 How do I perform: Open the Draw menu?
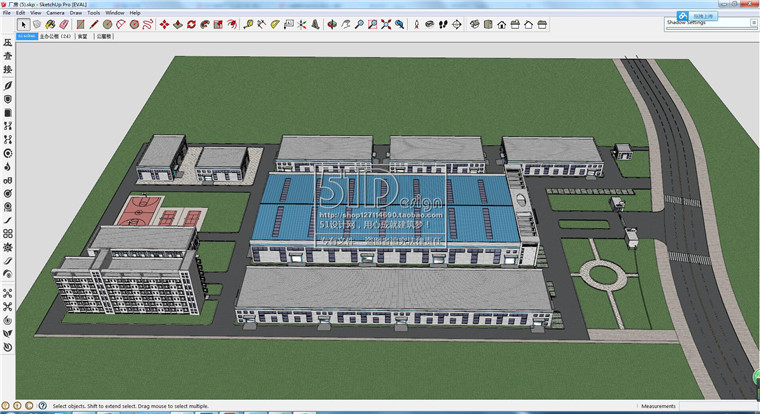point(76,13)
